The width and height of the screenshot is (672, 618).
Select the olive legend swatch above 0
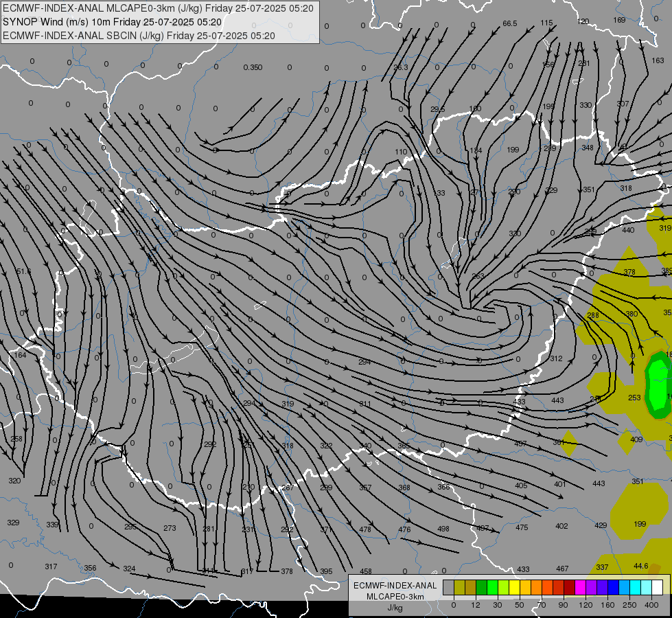point(460,587)
